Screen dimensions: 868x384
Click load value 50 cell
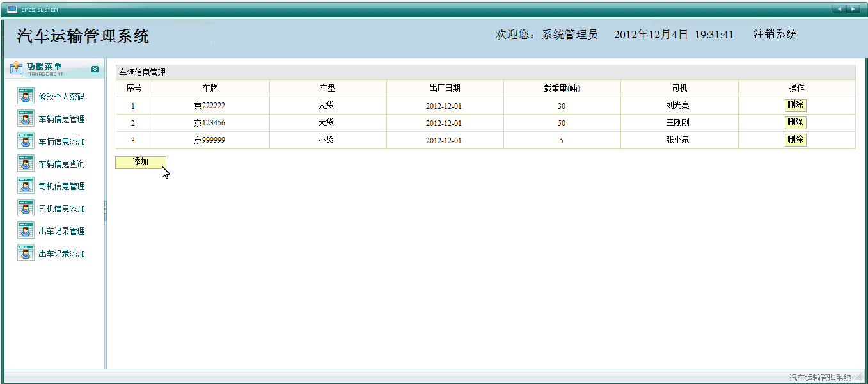tap(562, 123)
